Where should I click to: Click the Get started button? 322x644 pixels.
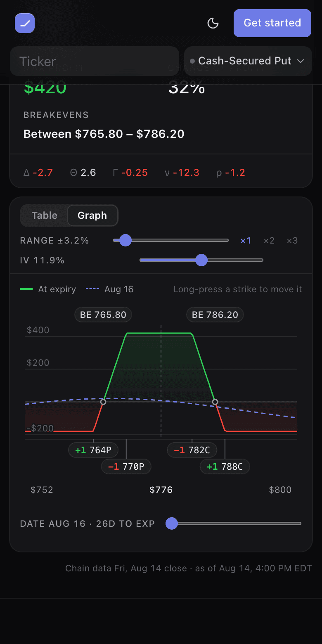coord(272,23)
